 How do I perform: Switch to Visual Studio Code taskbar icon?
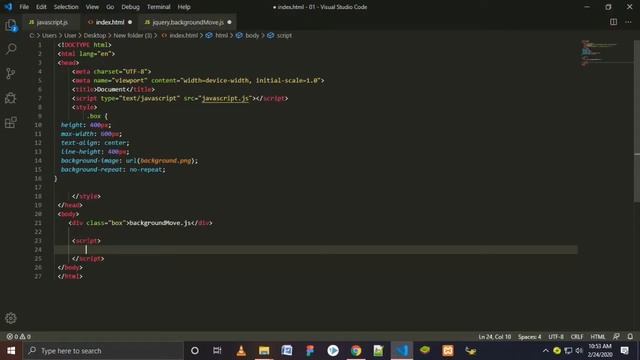click(x=402, y=351)
